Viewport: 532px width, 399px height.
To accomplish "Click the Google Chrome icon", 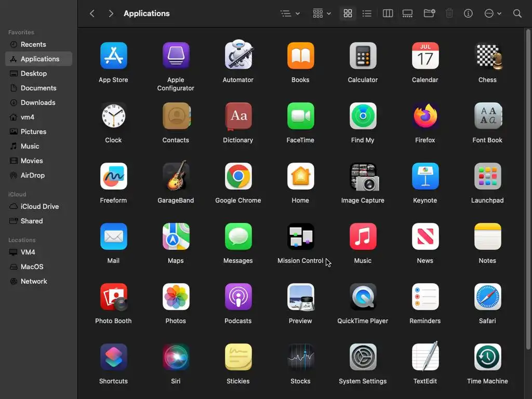I will [x=238, y=176].
